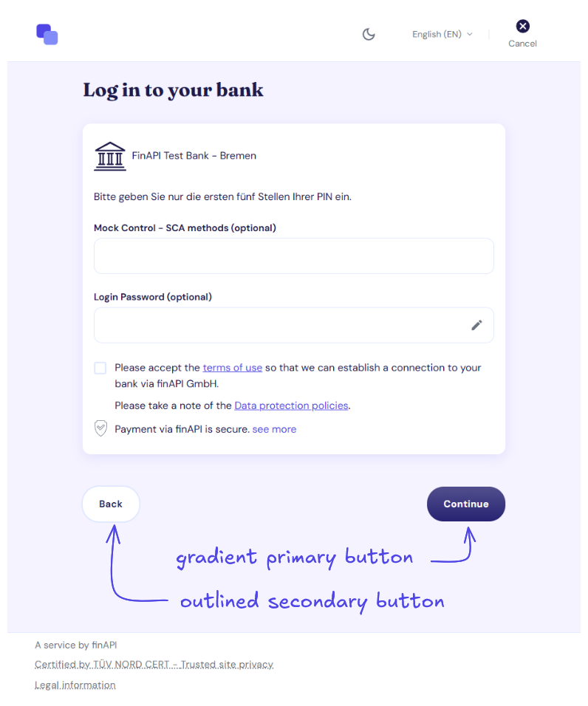Open the Data protection policies link

[291, 405]
